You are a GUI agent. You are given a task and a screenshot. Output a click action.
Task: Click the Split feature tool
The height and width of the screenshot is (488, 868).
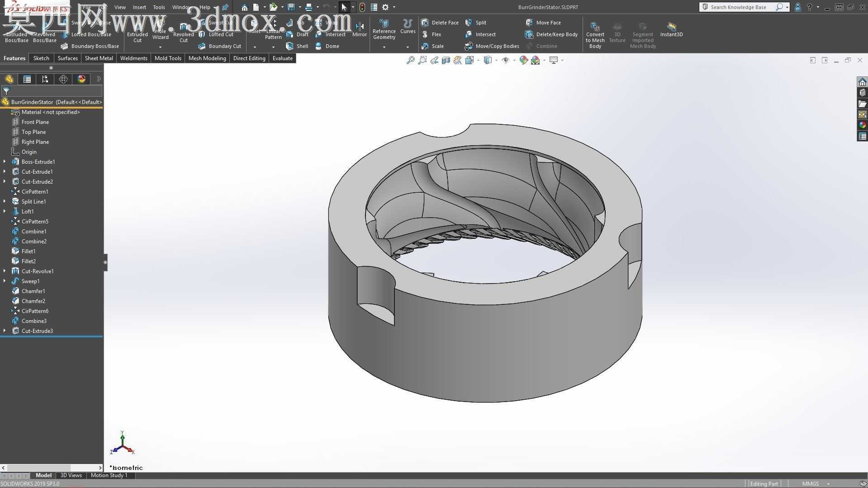pos(475,23)
